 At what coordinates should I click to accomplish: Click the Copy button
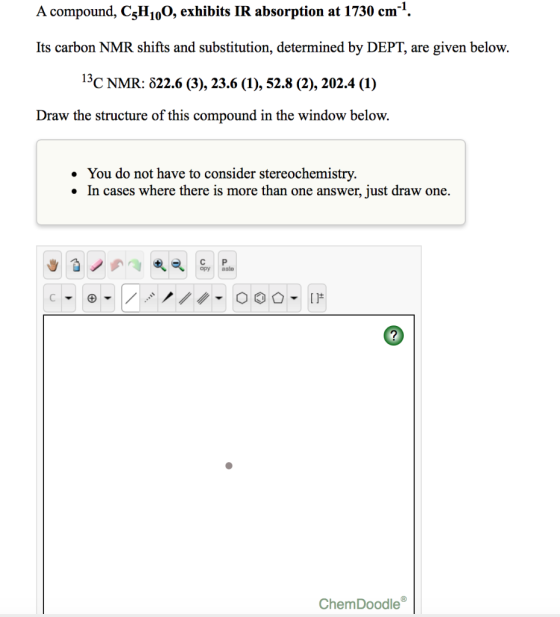pos(205,265)
